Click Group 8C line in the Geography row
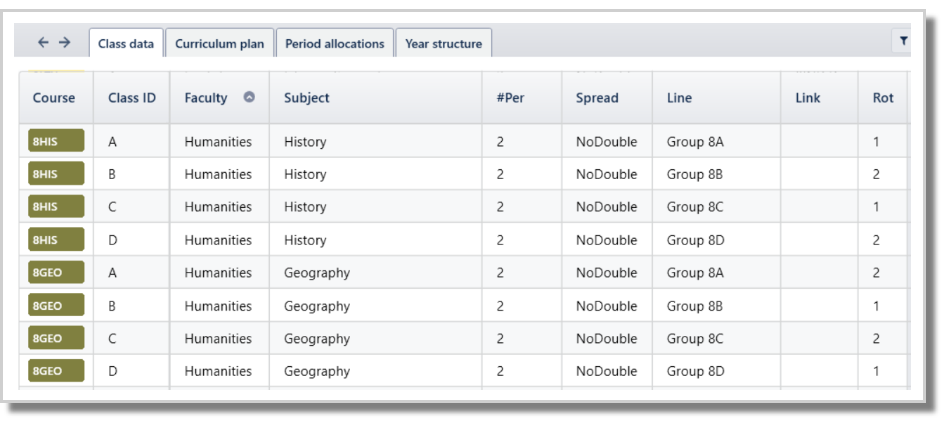Viewport: 945px width, 429px height. click(x=695, y=339)
